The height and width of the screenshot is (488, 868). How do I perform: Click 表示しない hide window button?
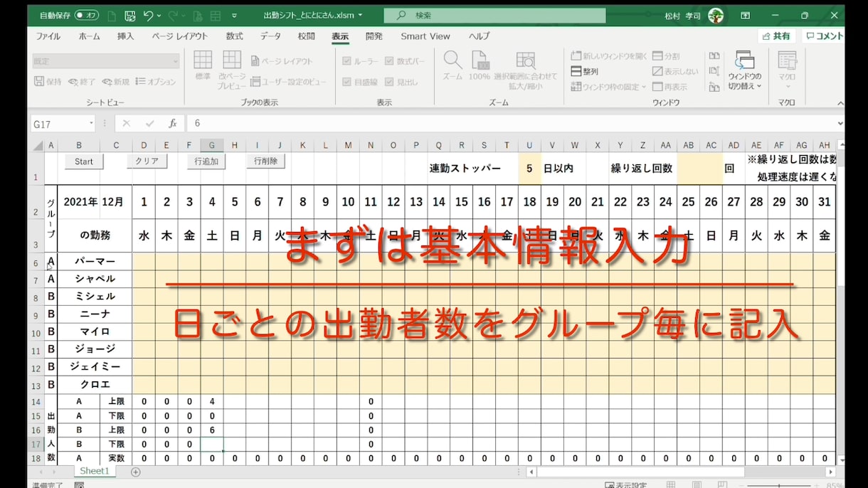[x=675, y=71]
